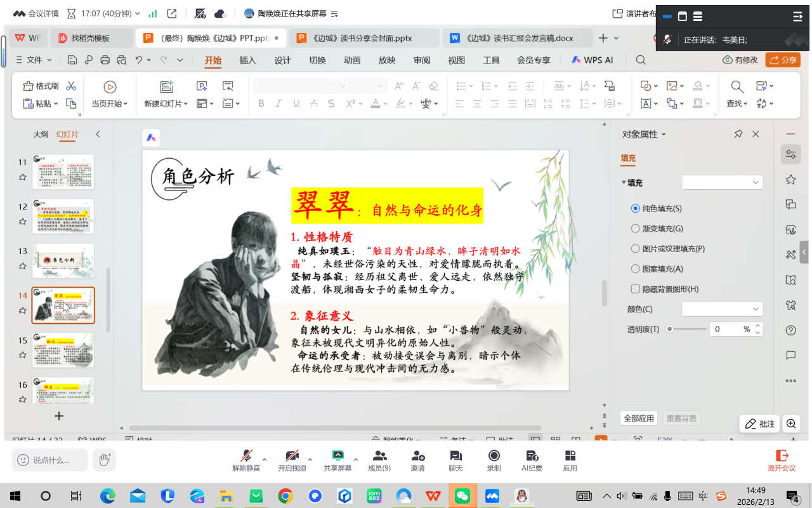Click the WPS AI button in ribbon
Viewport: 812px width, 508px height.
[592, 60]
